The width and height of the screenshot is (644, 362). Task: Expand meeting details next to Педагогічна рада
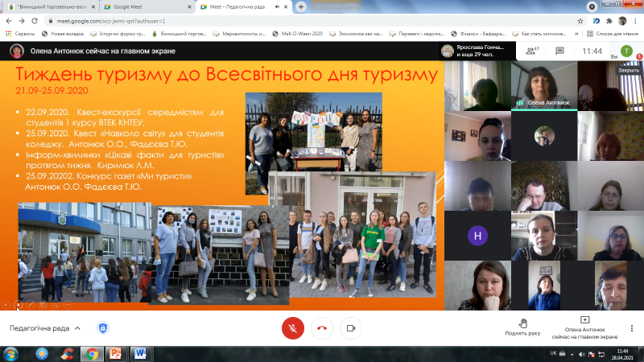77,328
